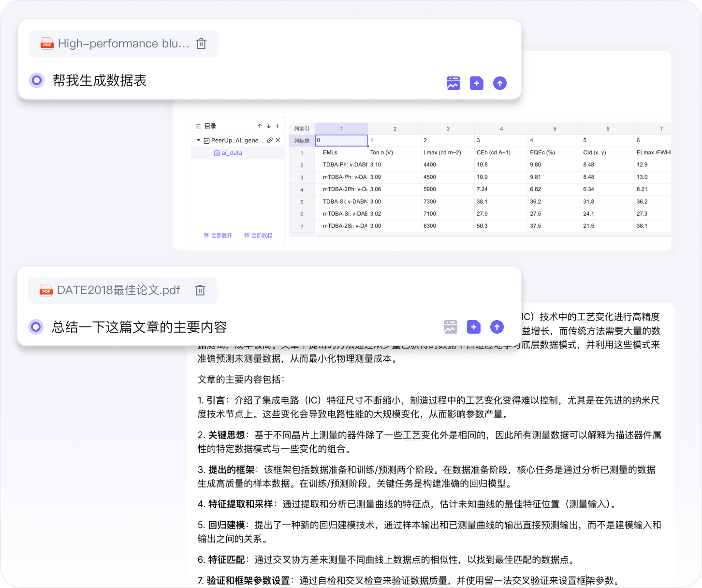The width and height of the screenshot is (702, 588).
Task: Click the add file icon in the 总结一下 prompt
Action: pyautogui.click(x=474, y=327)
